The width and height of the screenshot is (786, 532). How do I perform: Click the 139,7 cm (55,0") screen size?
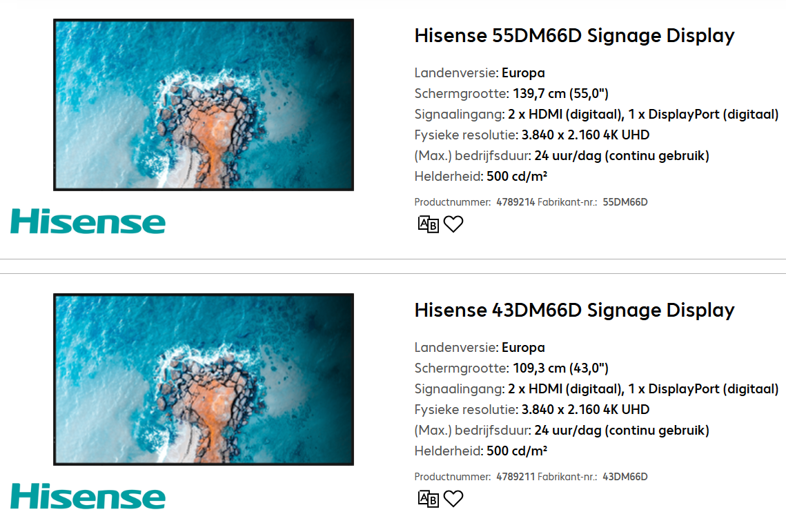pos(560,94)
